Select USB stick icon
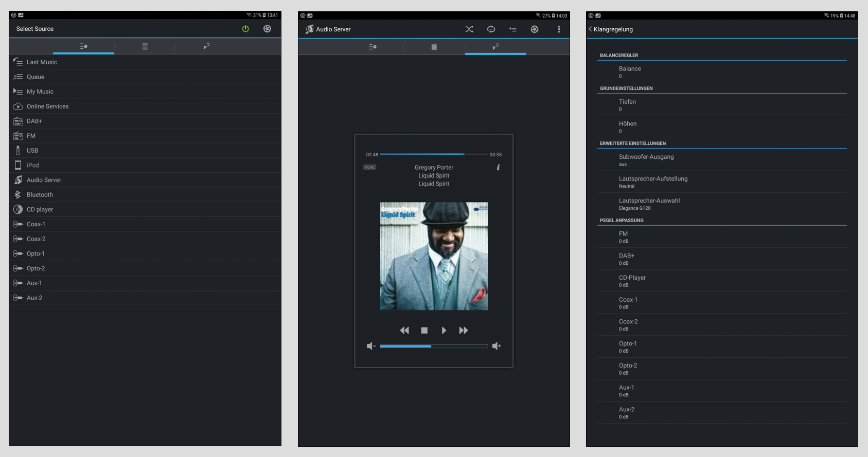 [x=18, y=151]
